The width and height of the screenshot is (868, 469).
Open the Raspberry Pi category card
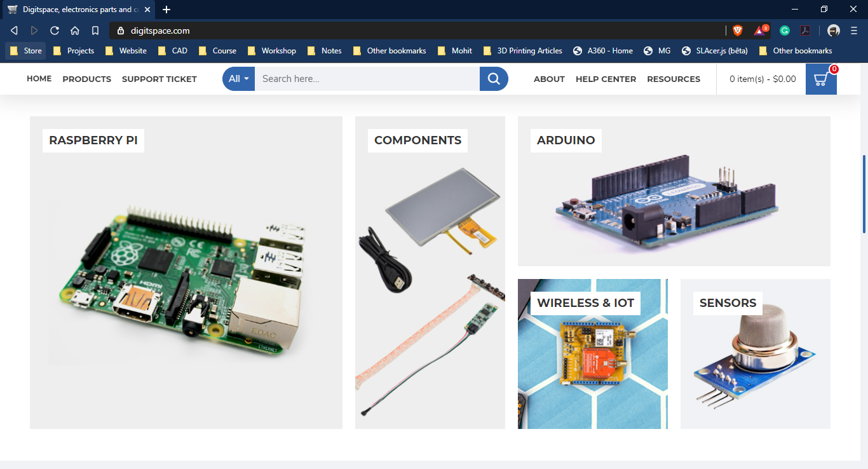(x=186, y=273)
